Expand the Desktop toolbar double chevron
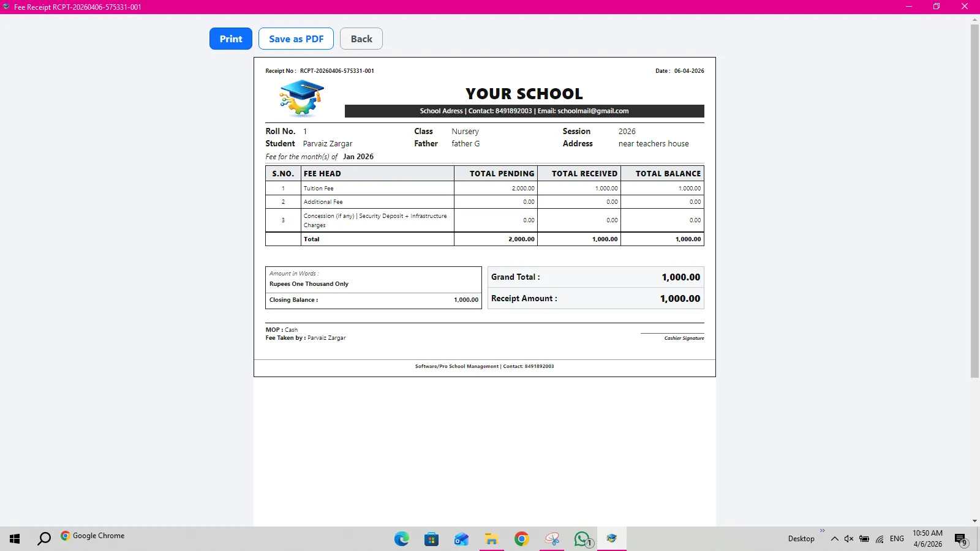This screenshot has height=551, width=980. 822,531
